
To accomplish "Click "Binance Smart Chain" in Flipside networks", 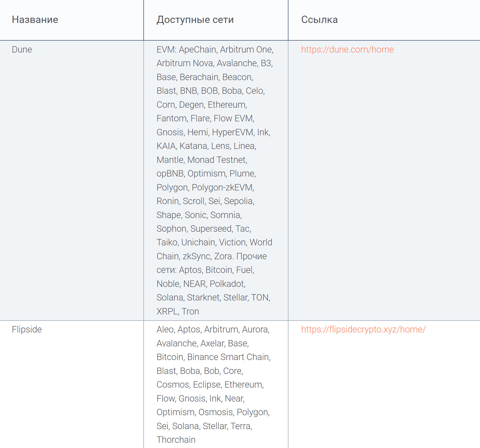I will pos(228,357).
